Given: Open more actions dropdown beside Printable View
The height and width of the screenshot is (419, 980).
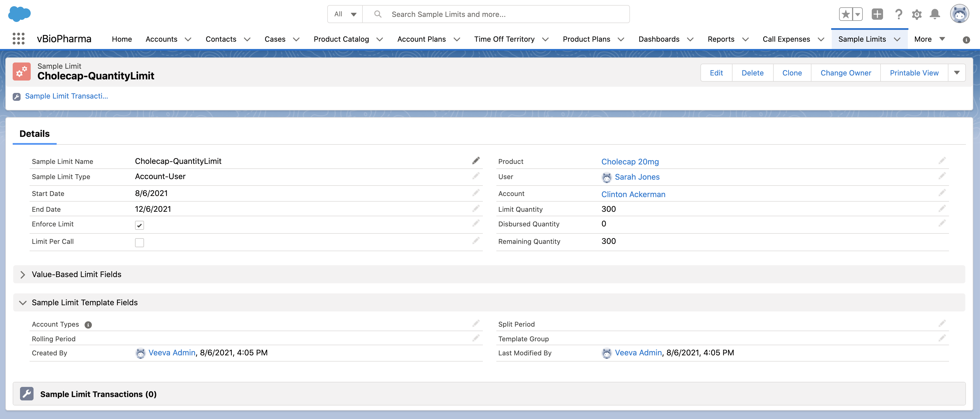Looking at the screenshot, I should pos(956,73).
